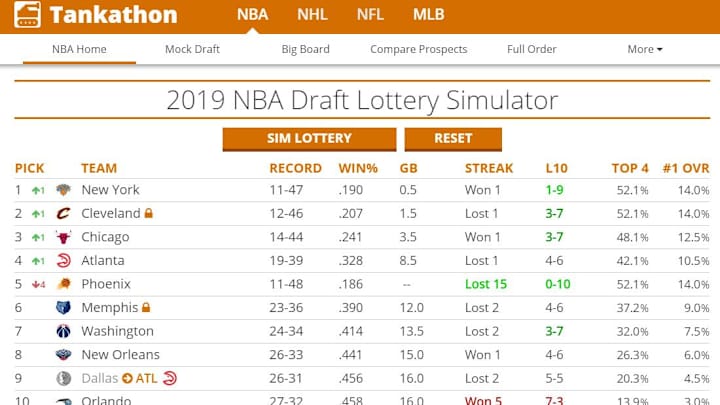720x405 pixels.
Task: Click the Hawks icon next to Dallas ATL
Action: point(169,378)
